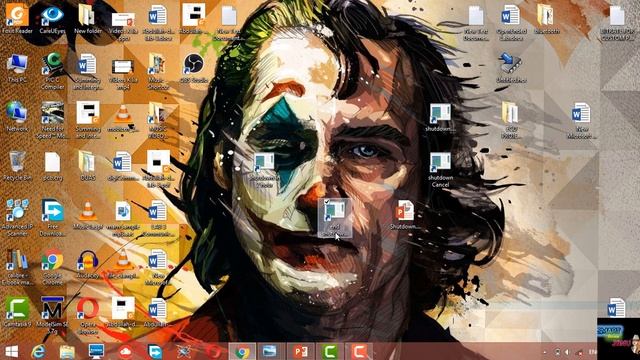Open the Music Shortcut folder

(158, 71)
